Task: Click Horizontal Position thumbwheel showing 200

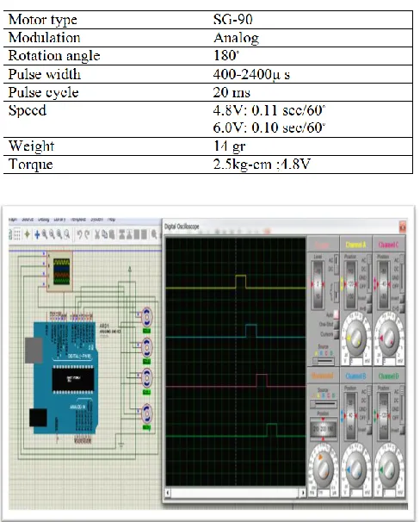Action: pyautogui.click(x=324, y=429)
